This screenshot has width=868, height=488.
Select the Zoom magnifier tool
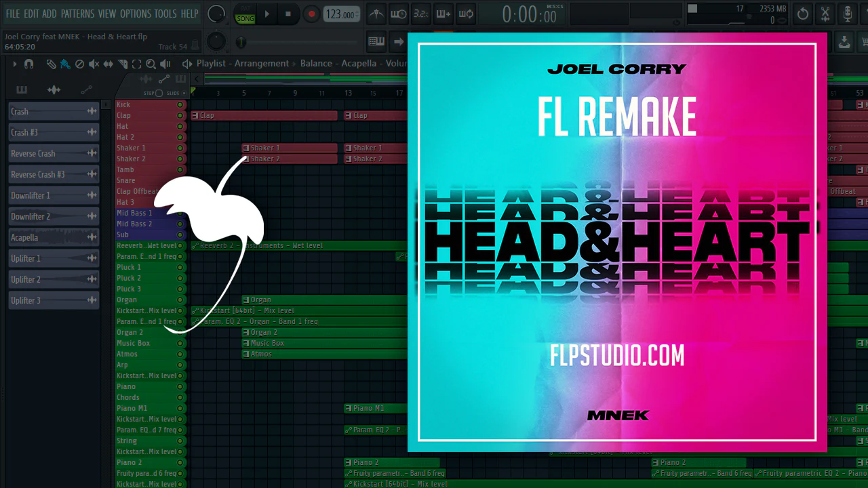tap(151, 64)
